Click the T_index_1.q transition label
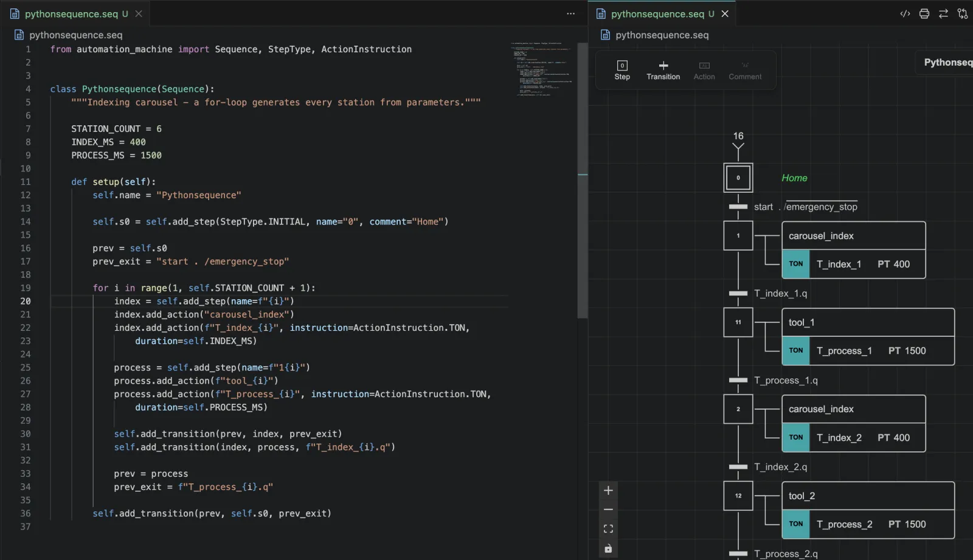 (x=780, y=293)
